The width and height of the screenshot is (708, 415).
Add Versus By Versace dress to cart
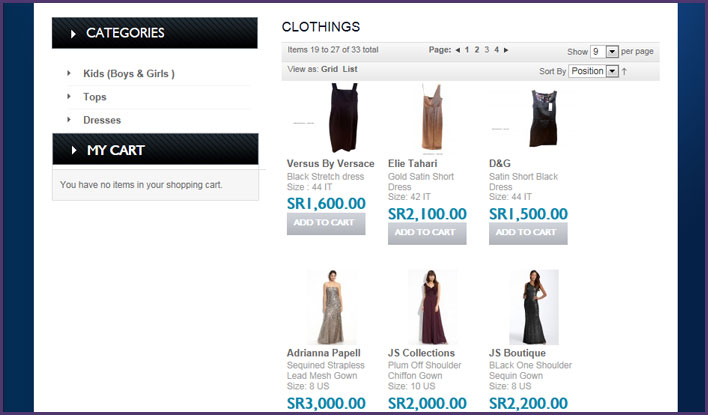point(326,224)
